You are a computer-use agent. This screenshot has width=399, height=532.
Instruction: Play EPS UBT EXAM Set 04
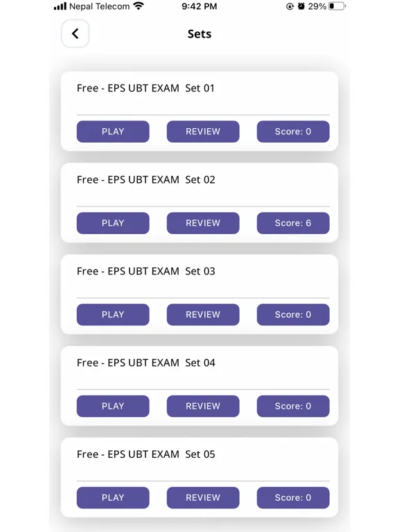pyautogui.click(x=113, y=406)
